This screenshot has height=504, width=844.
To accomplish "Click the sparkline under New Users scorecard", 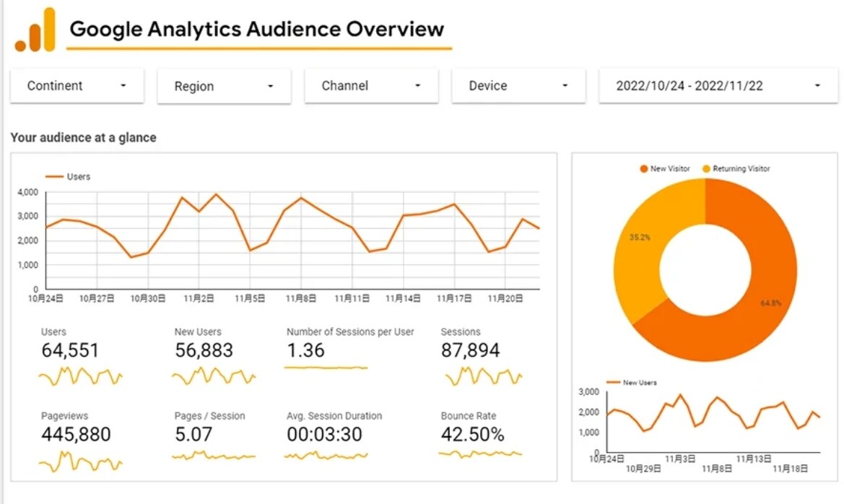I will pos(214,376).
